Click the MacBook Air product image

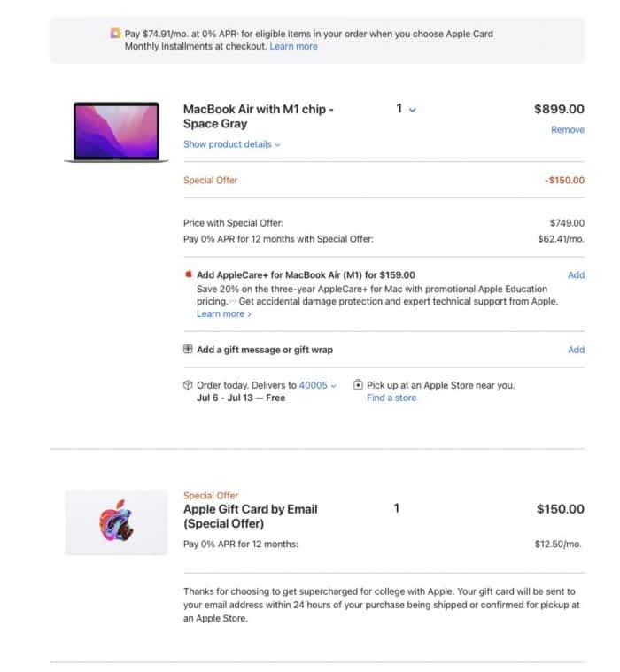coord(116,132)
